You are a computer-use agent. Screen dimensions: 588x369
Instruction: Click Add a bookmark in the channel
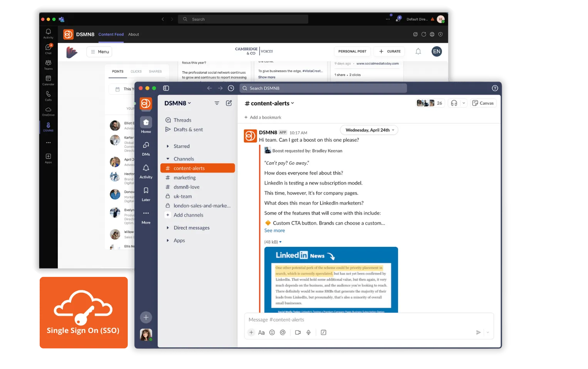[x=263, y=117]
